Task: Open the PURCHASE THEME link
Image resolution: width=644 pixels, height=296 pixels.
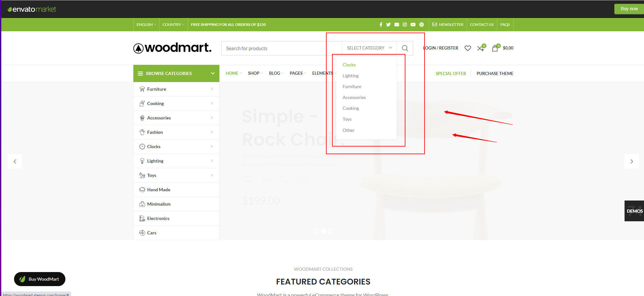Action: tap(495, 73)
